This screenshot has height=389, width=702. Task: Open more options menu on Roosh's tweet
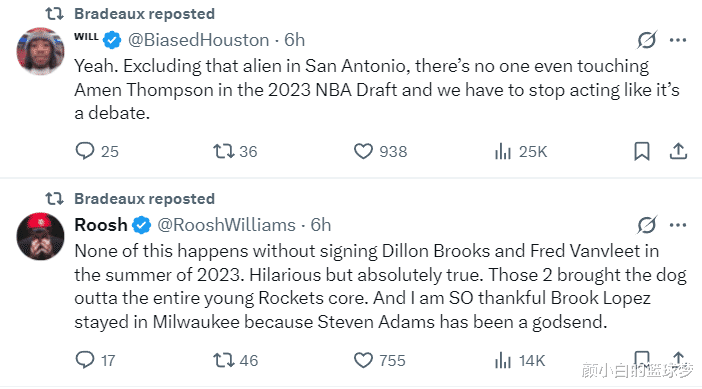coord(678,225)
